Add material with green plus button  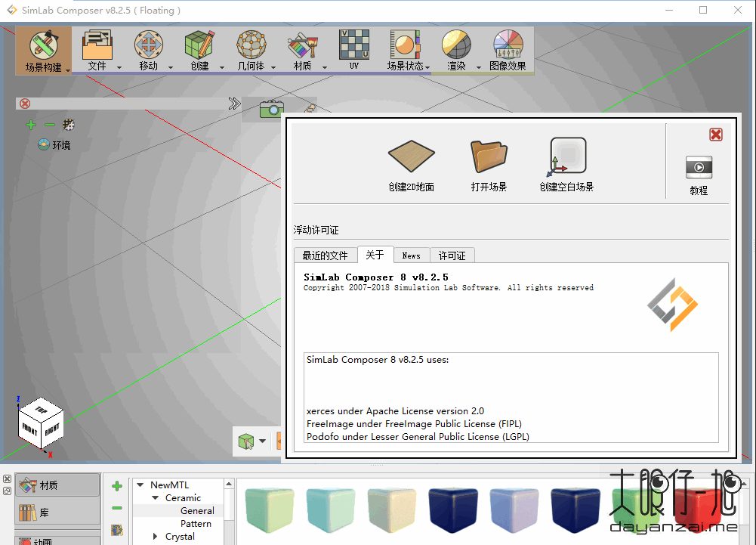click(x=116, y=486)
